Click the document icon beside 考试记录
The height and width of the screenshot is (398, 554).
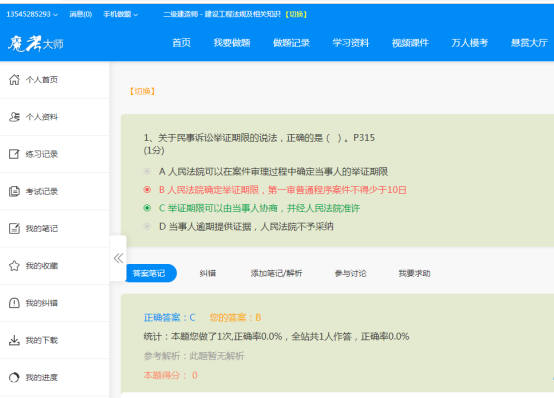click(14, 191)
